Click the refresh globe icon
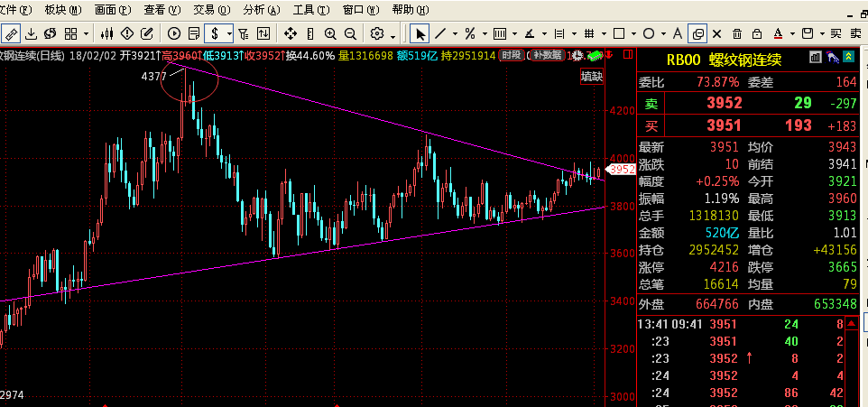Screen dimensions: 868x407 [51, 33]
